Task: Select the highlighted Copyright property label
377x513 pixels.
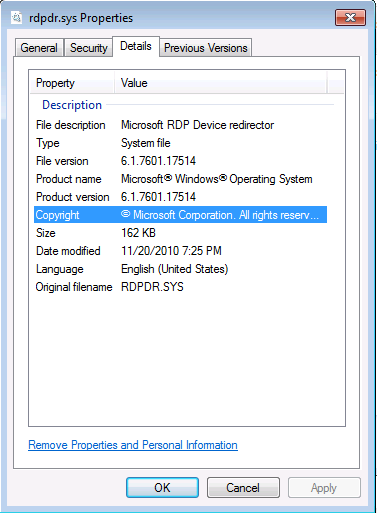Action: [57, 215]
